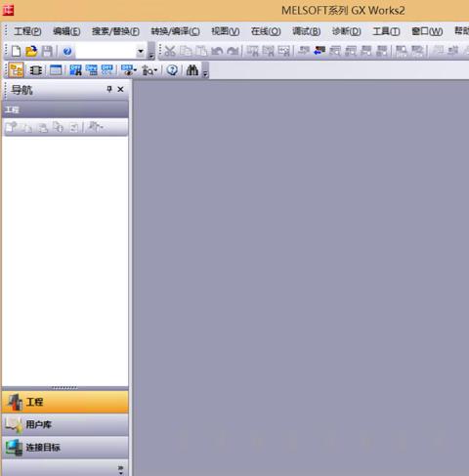Click the New Project icon
The width and height of the screenshot is (469, 476).
tap(16, 51)
